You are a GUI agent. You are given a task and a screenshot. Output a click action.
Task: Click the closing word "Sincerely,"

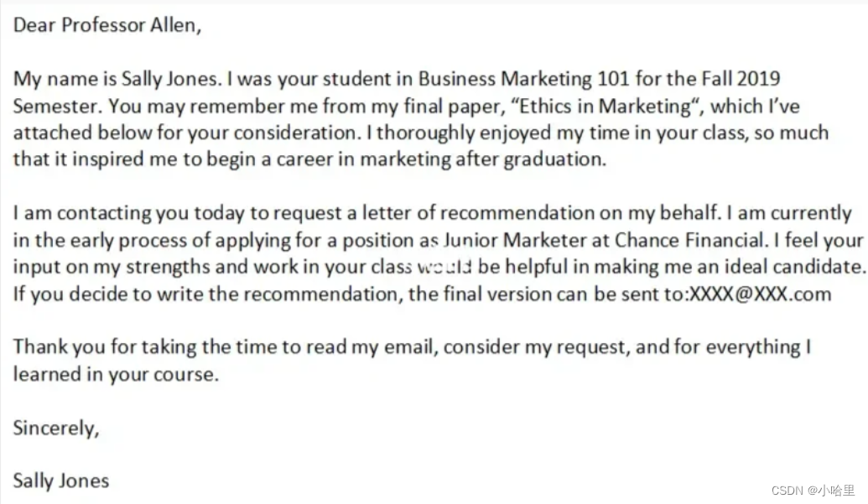(56, 429)
